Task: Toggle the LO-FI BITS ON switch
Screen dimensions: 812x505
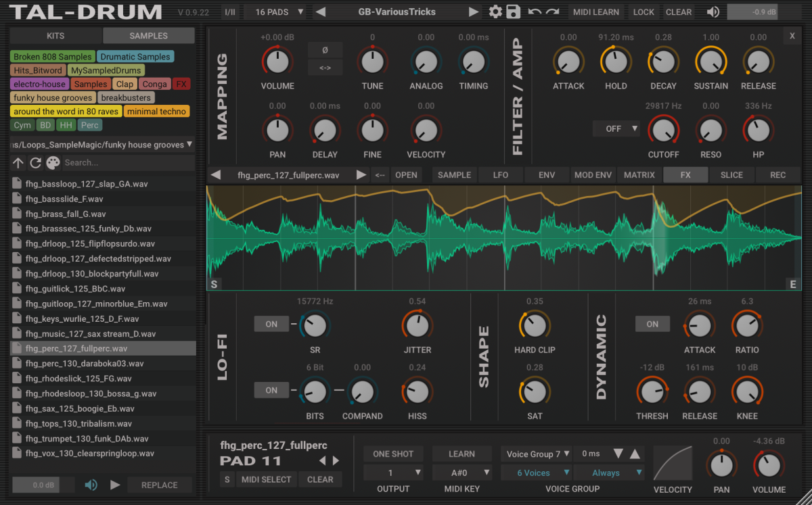Action: (x=271, y=390)
